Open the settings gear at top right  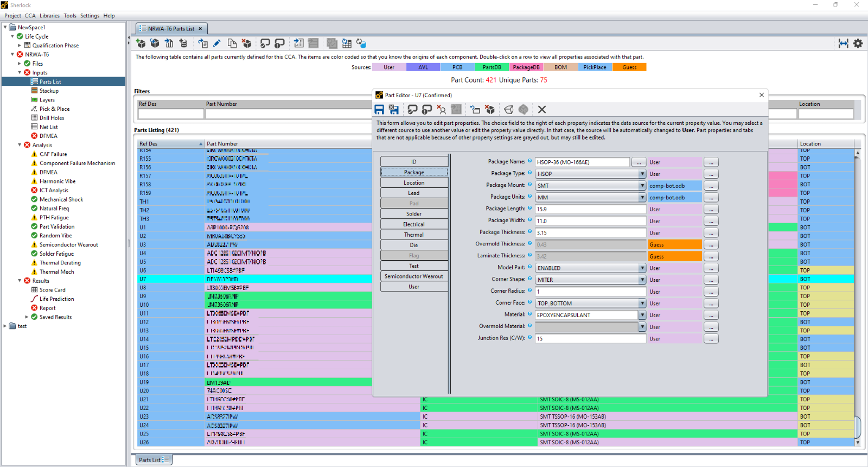858,43
